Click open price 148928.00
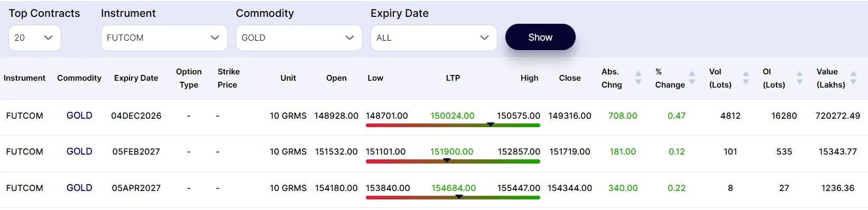 (336, 116)
